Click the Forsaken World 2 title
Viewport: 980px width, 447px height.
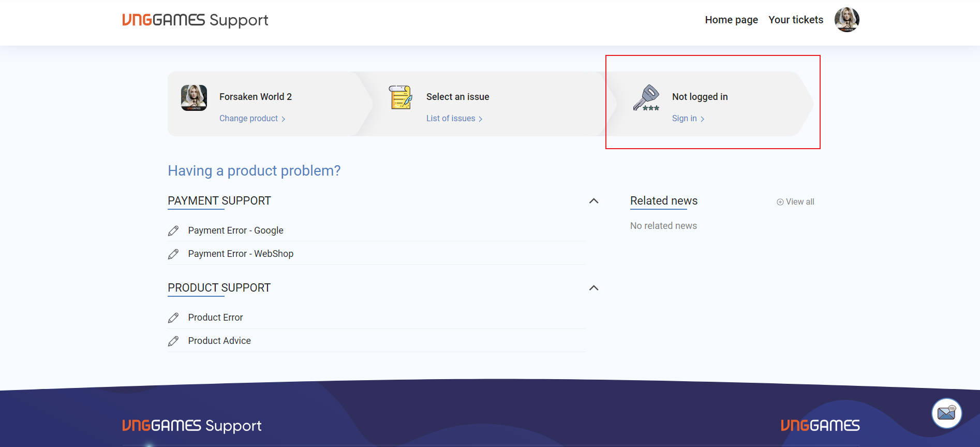click(256, 97)
